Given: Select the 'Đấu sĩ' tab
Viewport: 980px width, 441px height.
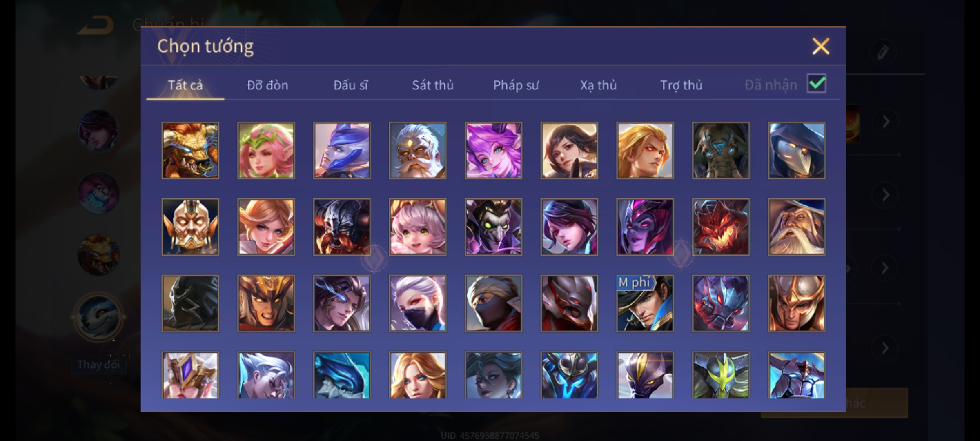Looking at the screenshot, I should [x=350, y=85].
